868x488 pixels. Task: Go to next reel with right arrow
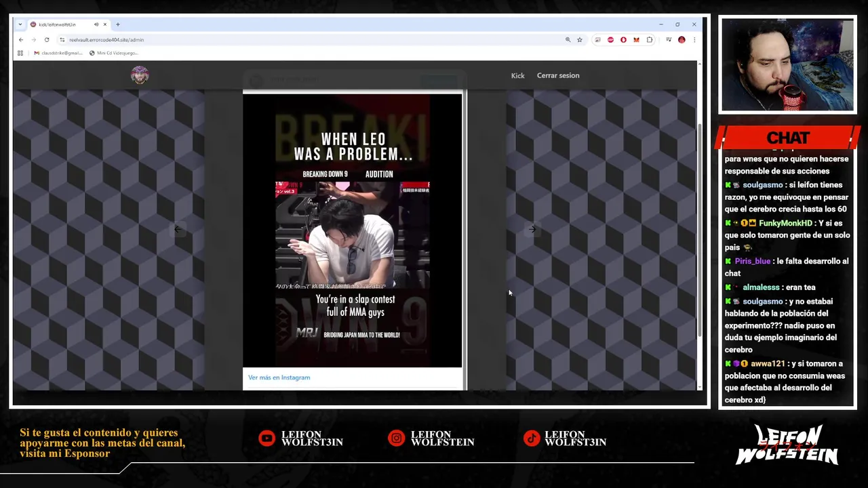pos(532,229)
